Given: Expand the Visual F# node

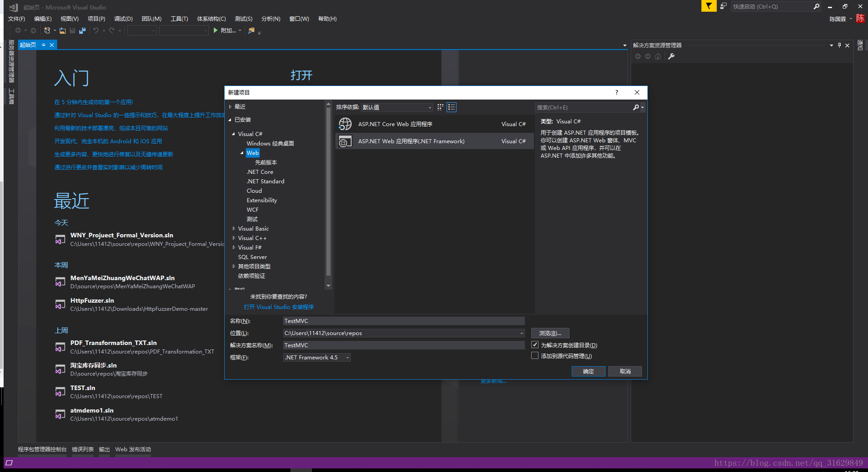Looking at the screenshot, I should pyautogui.click(x=233, y=247).
